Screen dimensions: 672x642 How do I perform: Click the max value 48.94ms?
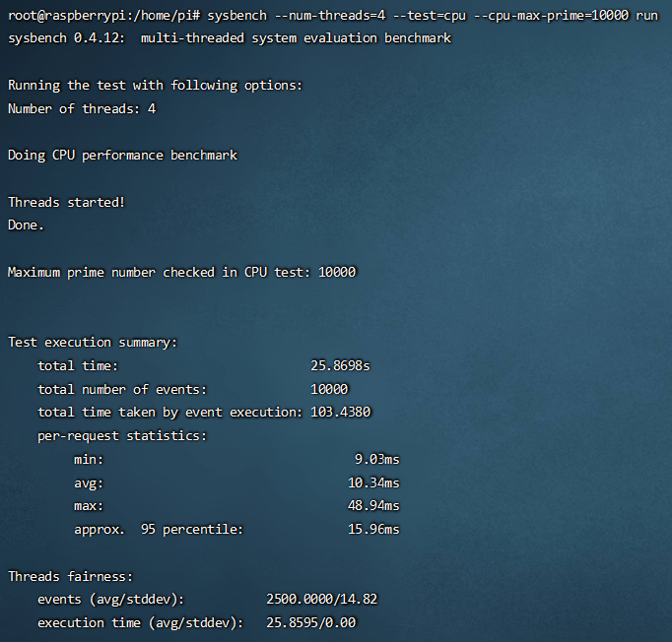373,506
